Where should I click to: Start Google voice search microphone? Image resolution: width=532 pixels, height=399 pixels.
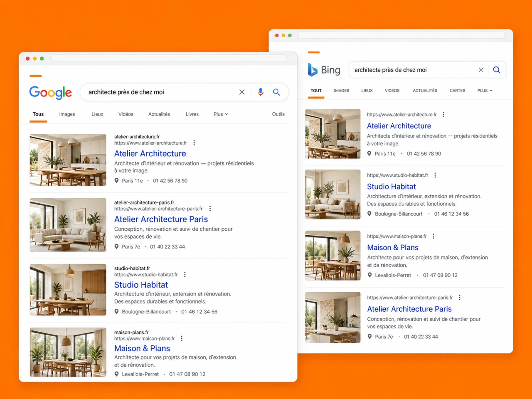tap(261, 92)
